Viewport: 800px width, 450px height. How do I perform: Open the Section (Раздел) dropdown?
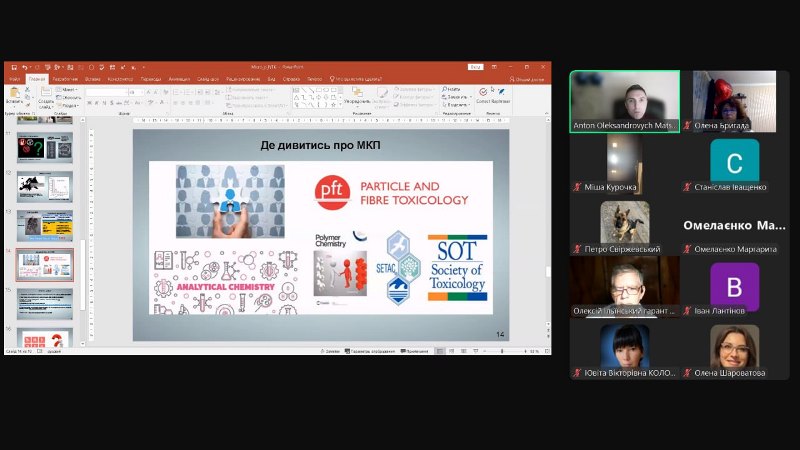(x=68, y=106)
